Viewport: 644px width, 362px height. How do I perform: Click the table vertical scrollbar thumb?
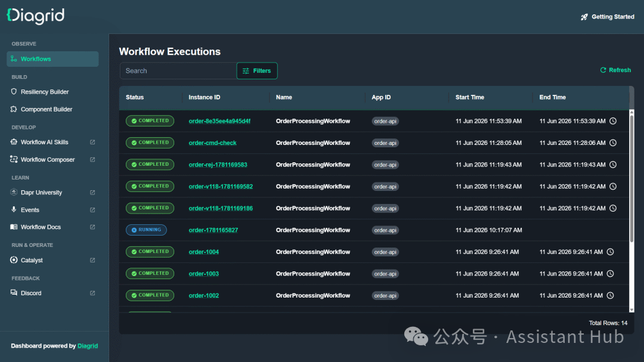click(631, 179)
